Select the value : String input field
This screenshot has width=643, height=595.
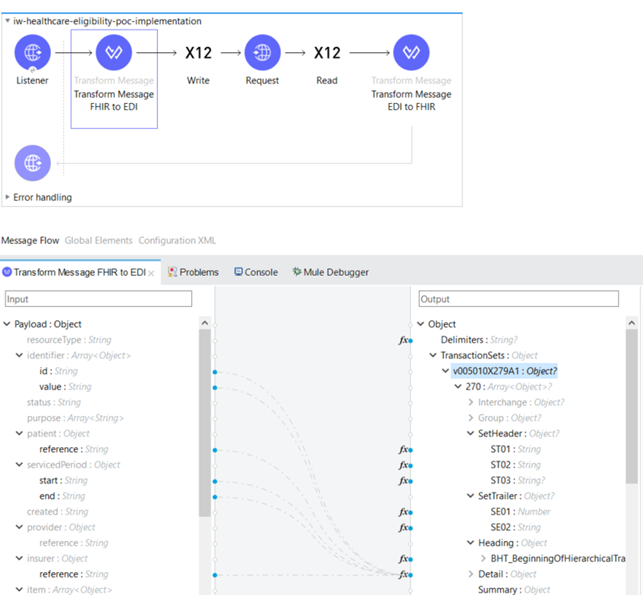pyautogui.click(x=65, y=387)
